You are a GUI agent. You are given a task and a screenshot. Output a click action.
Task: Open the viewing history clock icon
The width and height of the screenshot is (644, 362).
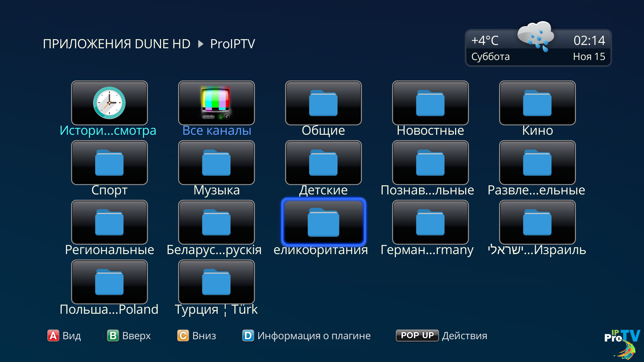click(x=109, y=103)
